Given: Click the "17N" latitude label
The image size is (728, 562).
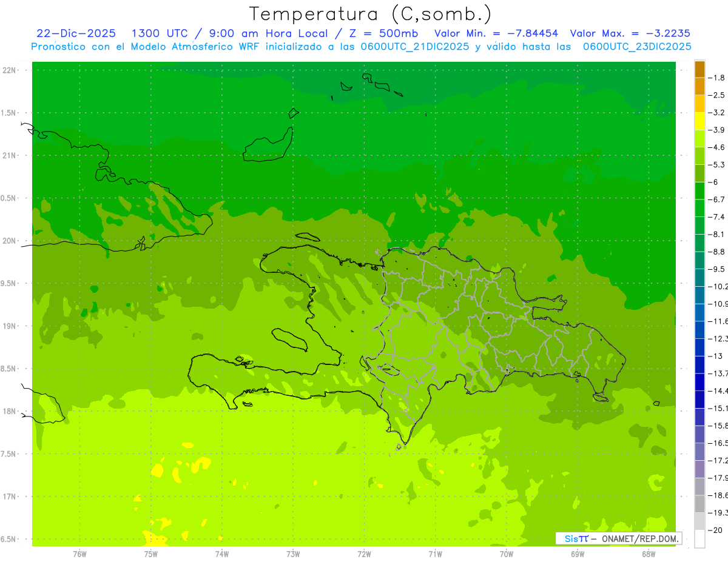Looking at the screenshot, I should pyautogui.click(x=10, y=497).
